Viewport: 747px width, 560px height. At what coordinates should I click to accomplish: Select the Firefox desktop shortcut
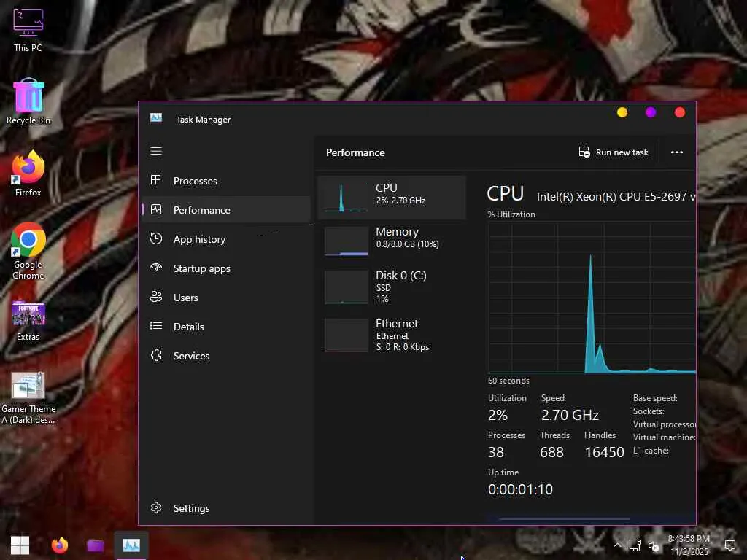(x=28, y=174)
